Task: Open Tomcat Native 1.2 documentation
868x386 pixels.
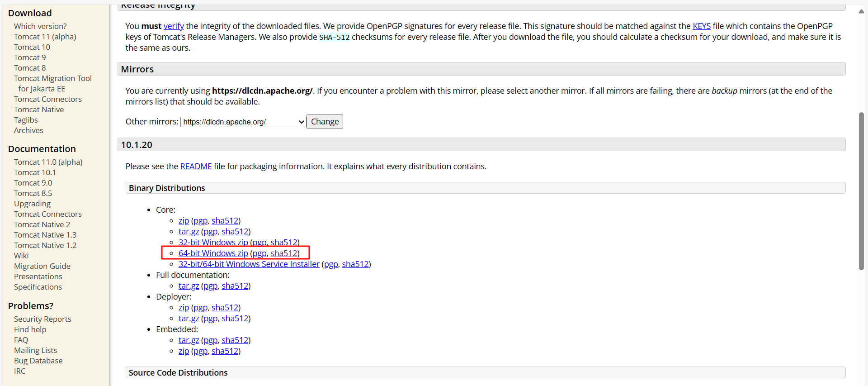Action: (x=45, y=245)
